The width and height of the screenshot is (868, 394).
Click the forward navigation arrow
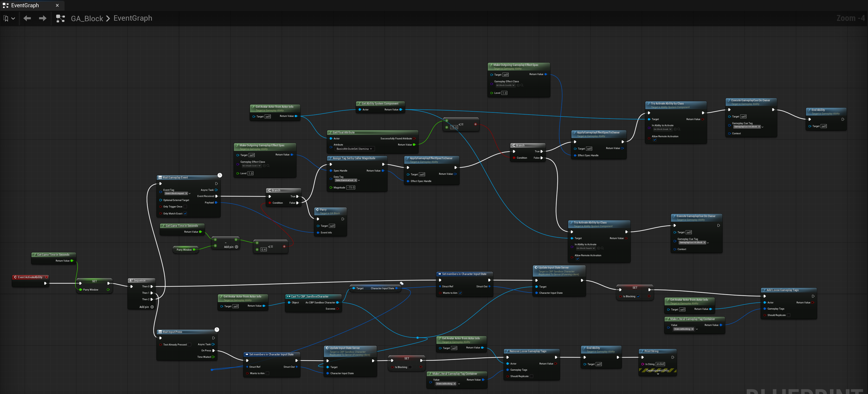tap(43, 18)
